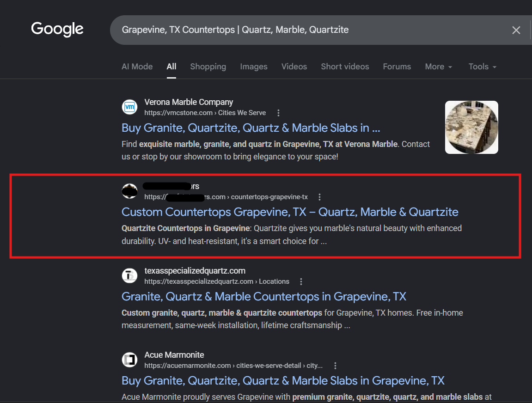
Task: Expand the Tools dropdown
Action: coord(482,67)
